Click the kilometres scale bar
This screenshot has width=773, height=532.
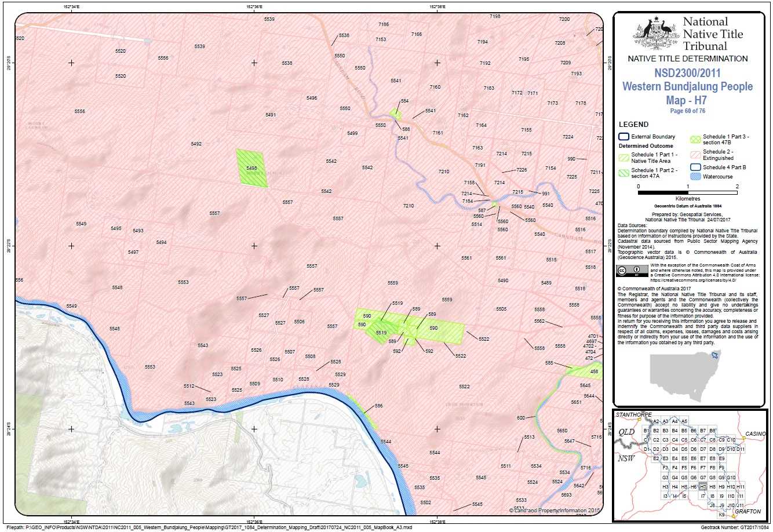pos(687,192)
